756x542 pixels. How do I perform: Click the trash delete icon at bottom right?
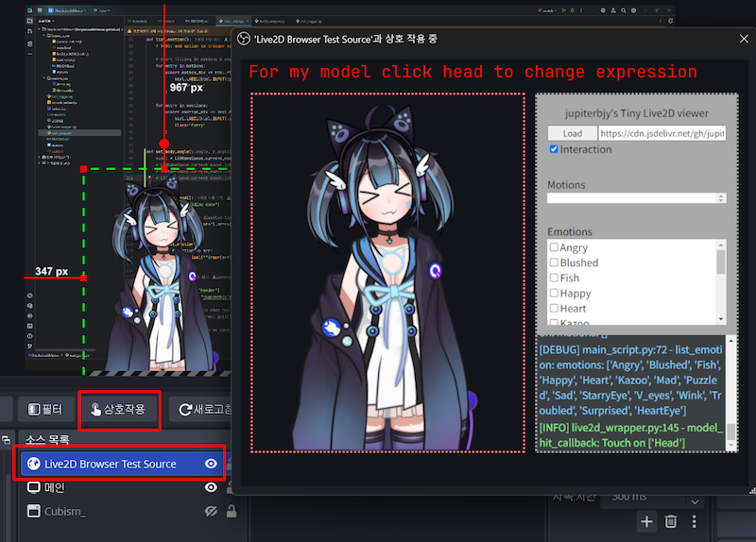[671, 520]
